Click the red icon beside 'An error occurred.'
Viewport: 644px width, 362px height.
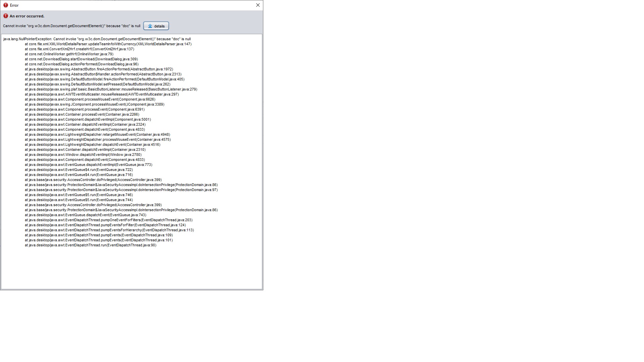[x=5, y=16]
